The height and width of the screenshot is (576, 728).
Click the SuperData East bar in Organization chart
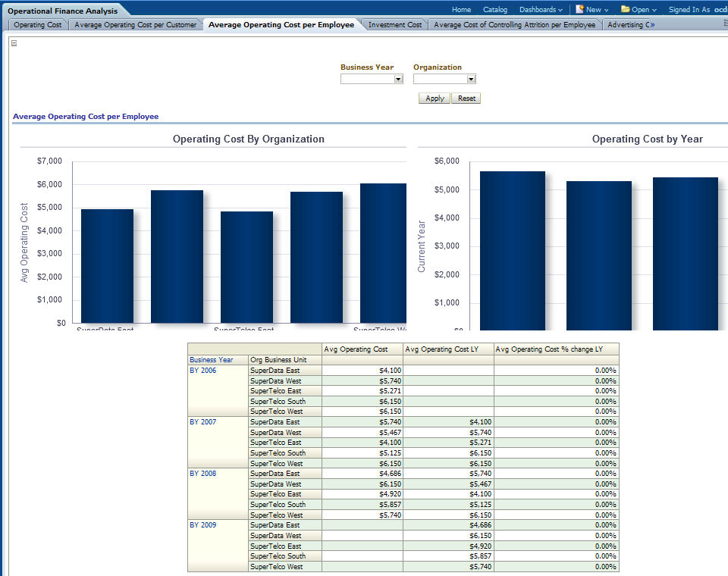[107, 266]
